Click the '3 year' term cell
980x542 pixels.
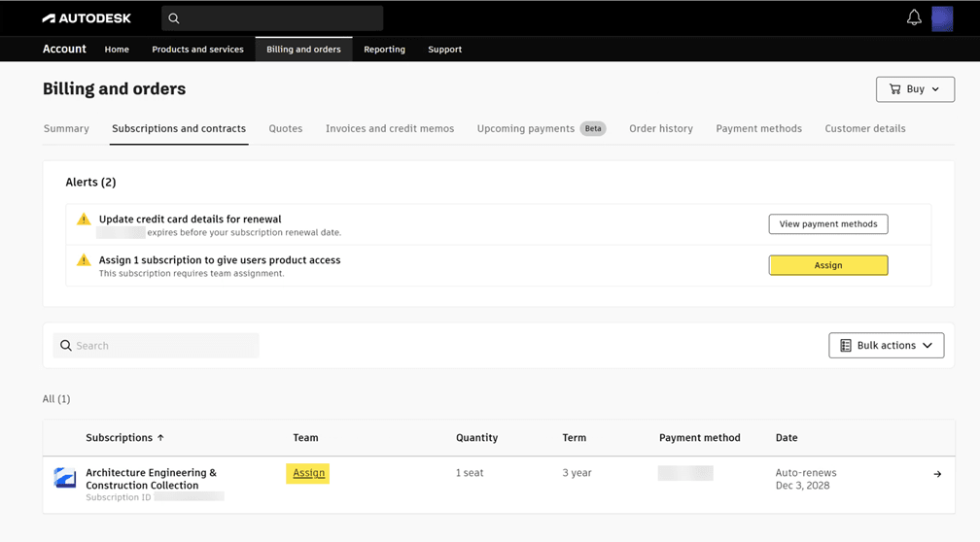(577, 473)
